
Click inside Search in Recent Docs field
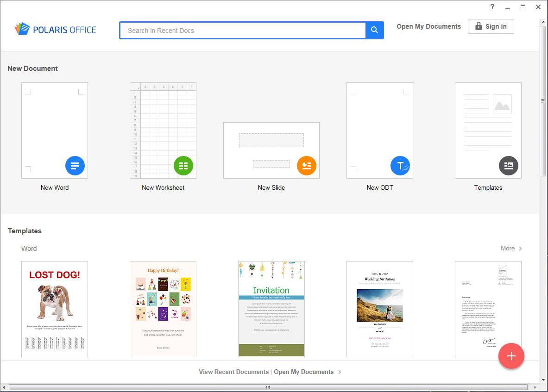(x=243, y=31)
